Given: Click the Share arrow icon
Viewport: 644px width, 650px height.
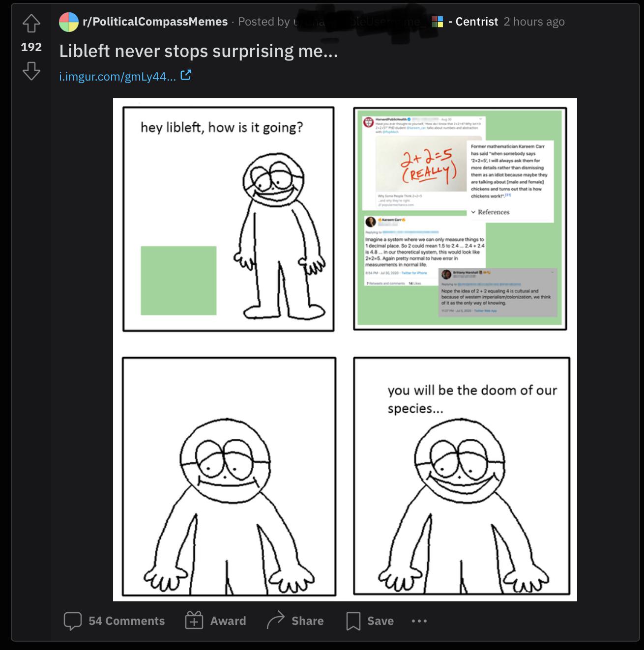Looking at the screenshot, I should 276,621.
